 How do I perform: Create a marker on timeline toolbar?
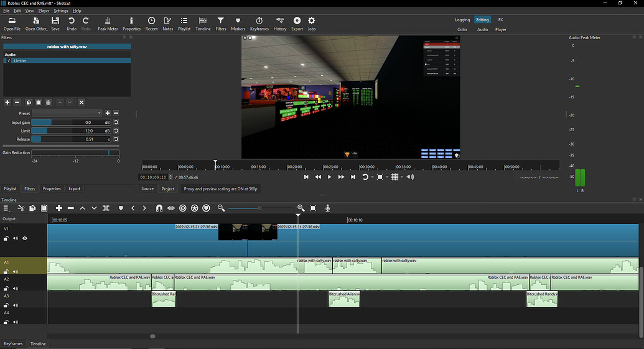[x=121, y=208]
